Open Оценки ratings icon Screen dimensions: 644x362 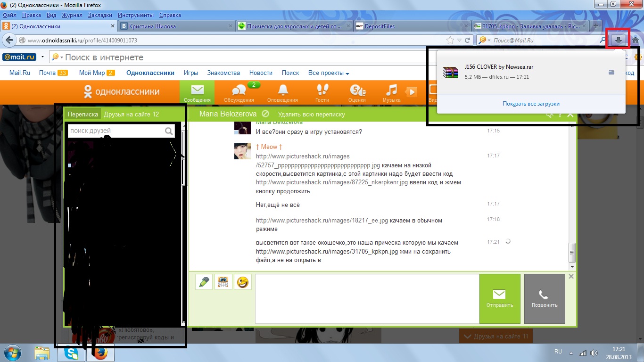[x=357, y=92]
